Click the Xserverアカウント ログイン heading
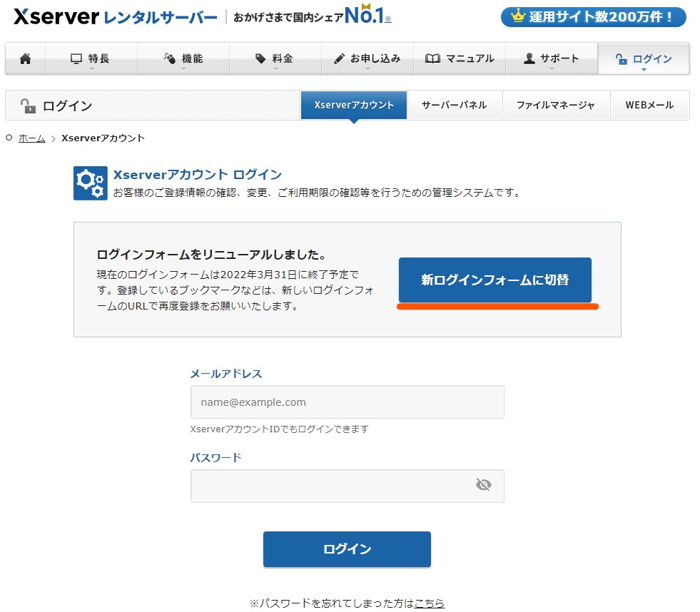This screenshot has width=700, height=612. [x=198, y=175]
